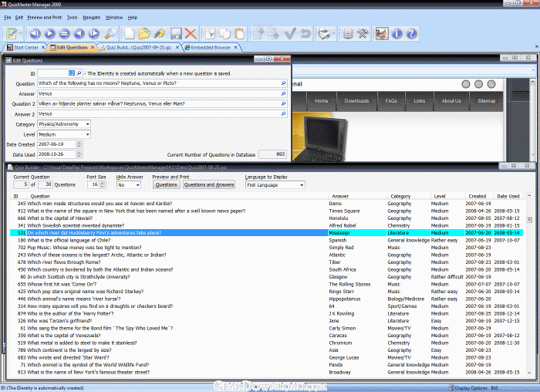Click the New blank document toolbar icon
This screenshot has height=392, width=540.
click(128, 33)
